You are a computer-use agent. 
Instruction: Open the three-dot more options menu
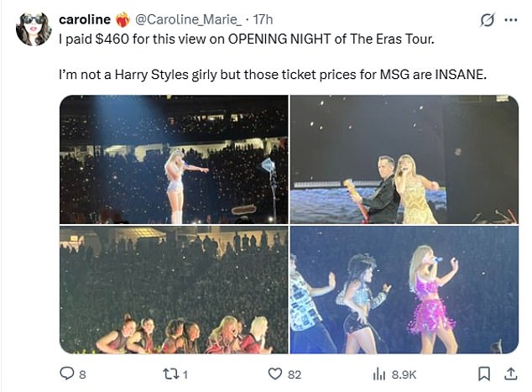pos(509,19)
